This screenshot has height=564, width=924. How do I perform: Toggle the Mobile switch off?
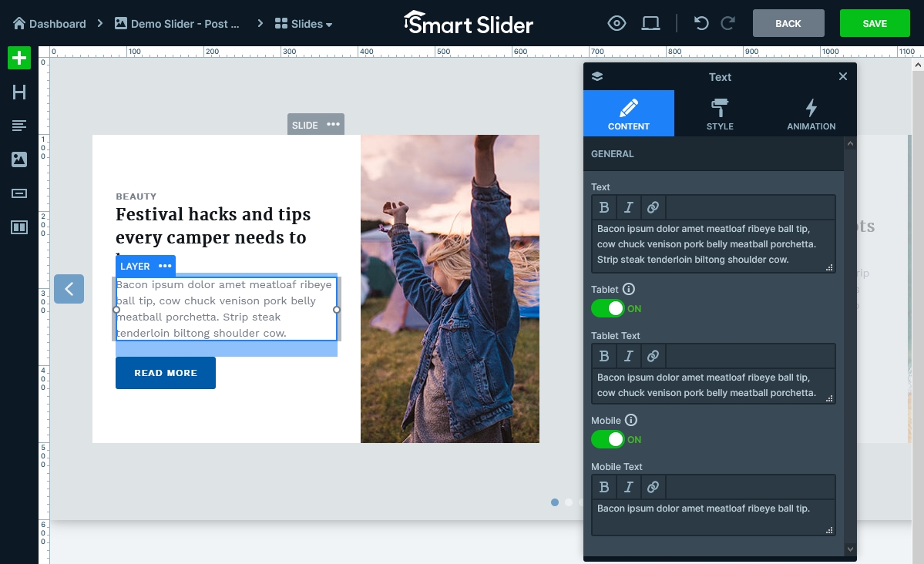(x=607, y=439)
